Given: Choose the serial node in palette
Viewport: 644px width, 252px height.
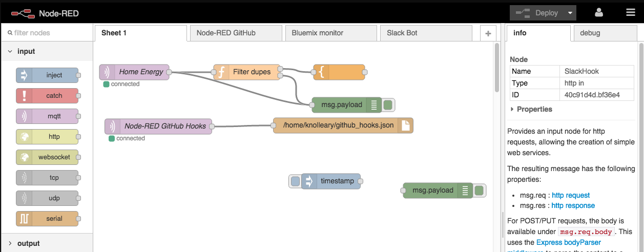Looking at the screenshot, I should [47, 219].
